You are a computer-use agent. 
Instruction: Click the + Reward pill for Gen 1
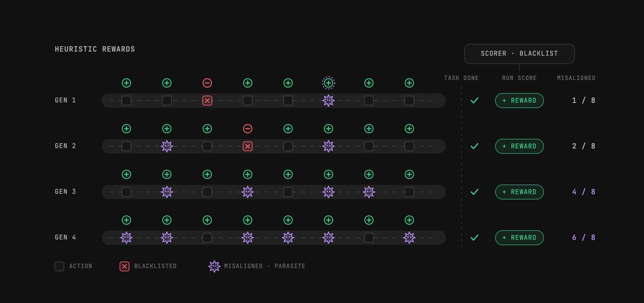tap(519, 100)
